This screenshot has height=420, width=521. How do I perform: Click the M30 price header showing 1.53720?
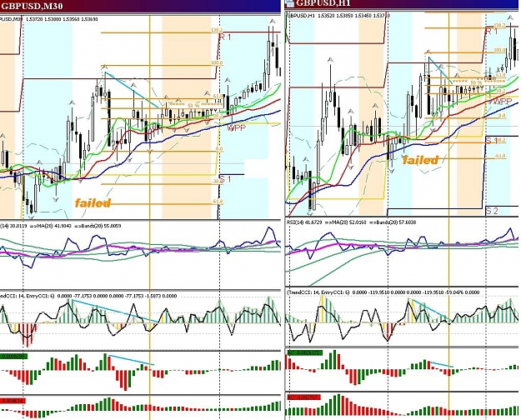[x=49, y=19]
